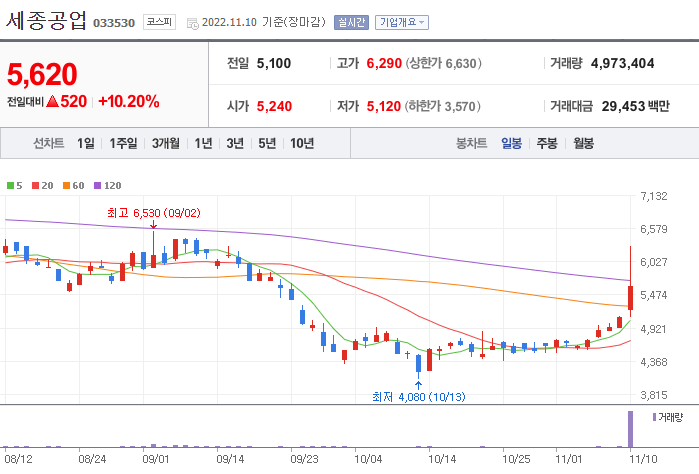Switch to the 3개월 line chart
This screenshot has height=474, width=699.
click(166, 143)
